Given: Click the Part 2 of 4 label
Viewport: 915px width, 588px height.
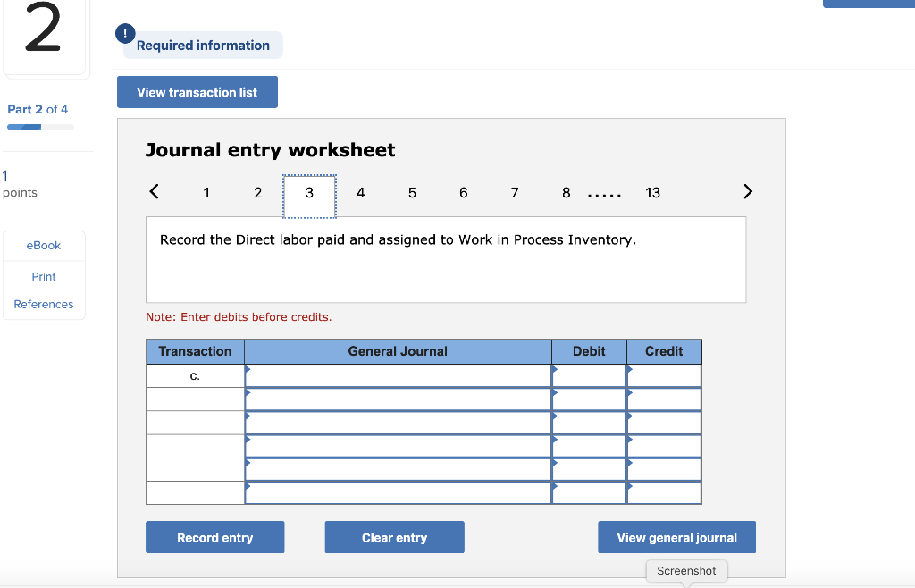Looking at the screenshot, I should click(x=38, y=109).
